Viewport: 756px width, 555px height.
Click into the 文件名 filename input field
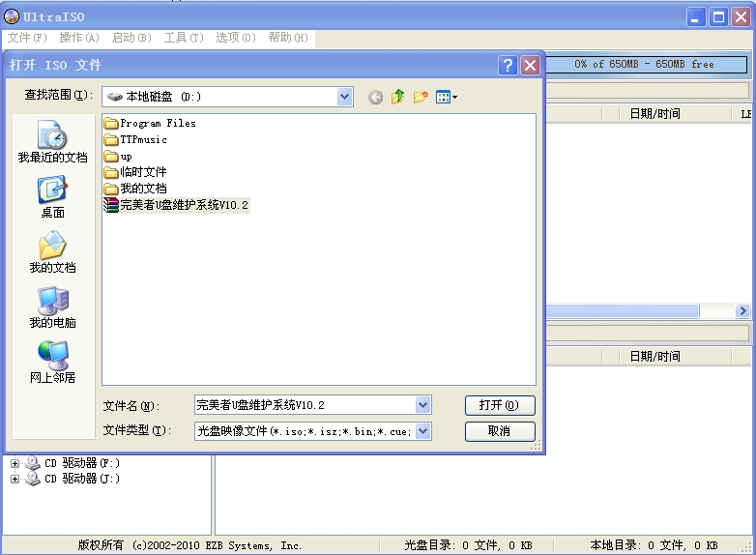tap(305, 405)
